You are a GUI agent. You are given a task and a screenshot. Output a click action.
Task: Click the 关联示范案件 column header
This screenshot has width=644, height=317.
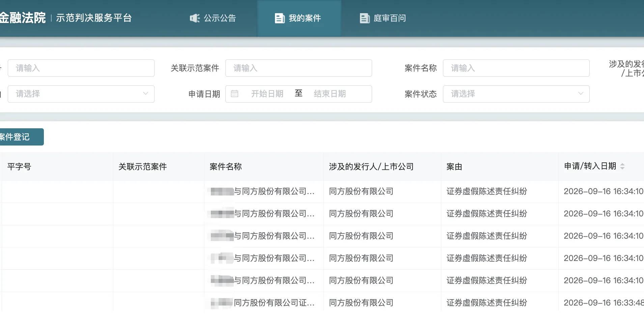point(143,167)
